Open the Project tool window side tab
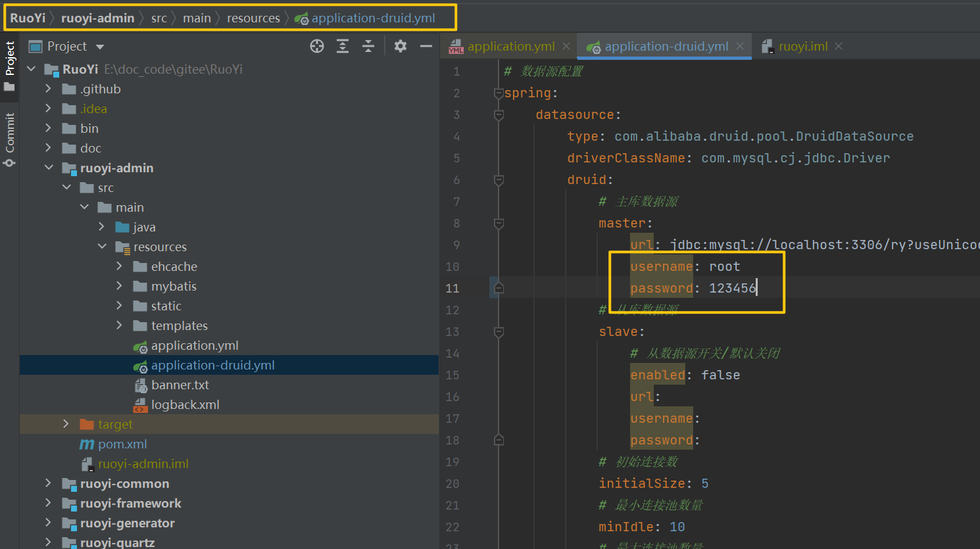Image resolution: width=980 pixels, height=549 pixels. 9,66
